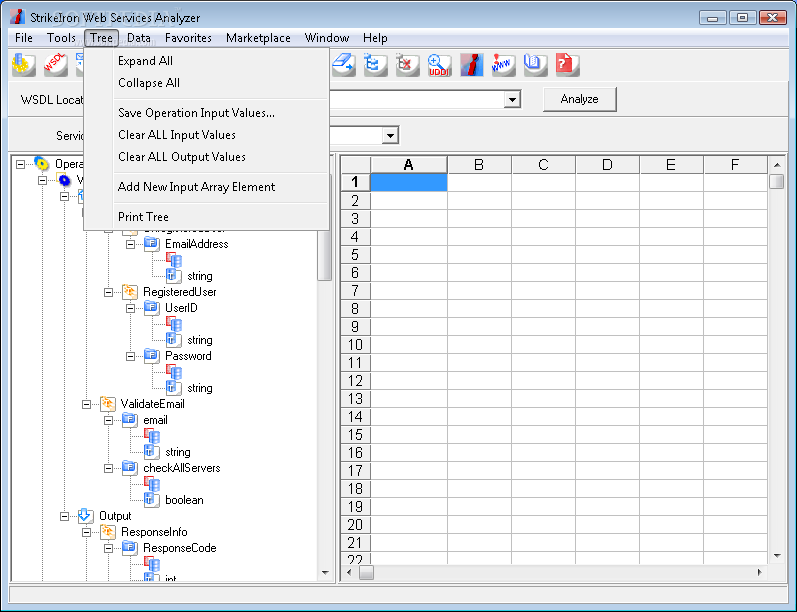Click the grid scroll-right arrow
The image size is (797, 612).
pos(759,572)
